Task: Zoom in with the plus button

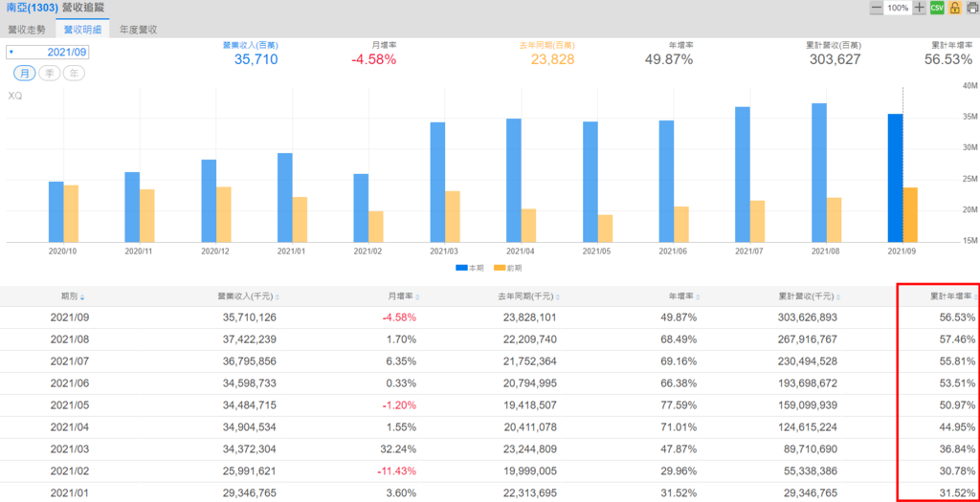Action: 919,8
